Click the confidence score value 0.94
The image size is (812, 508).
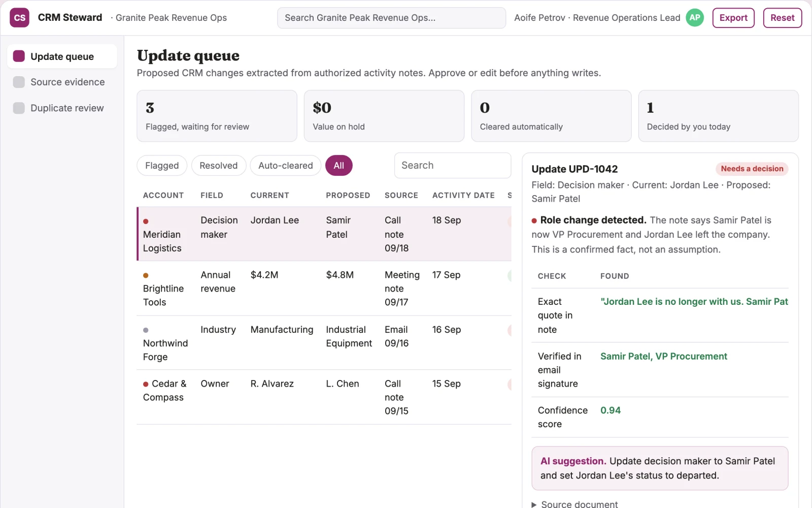click(x=610, y=410)
